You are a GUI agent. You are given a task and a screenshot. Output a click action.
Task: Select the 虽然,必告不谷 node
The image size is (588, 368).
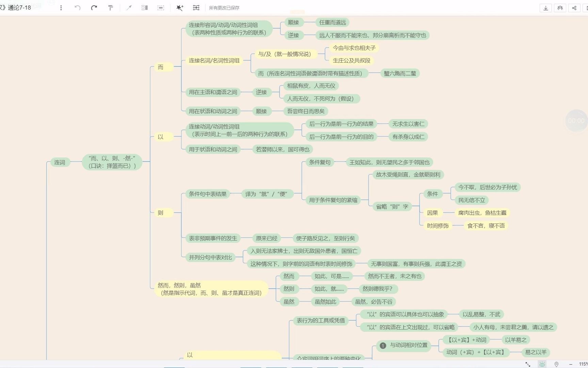(374, 302)
